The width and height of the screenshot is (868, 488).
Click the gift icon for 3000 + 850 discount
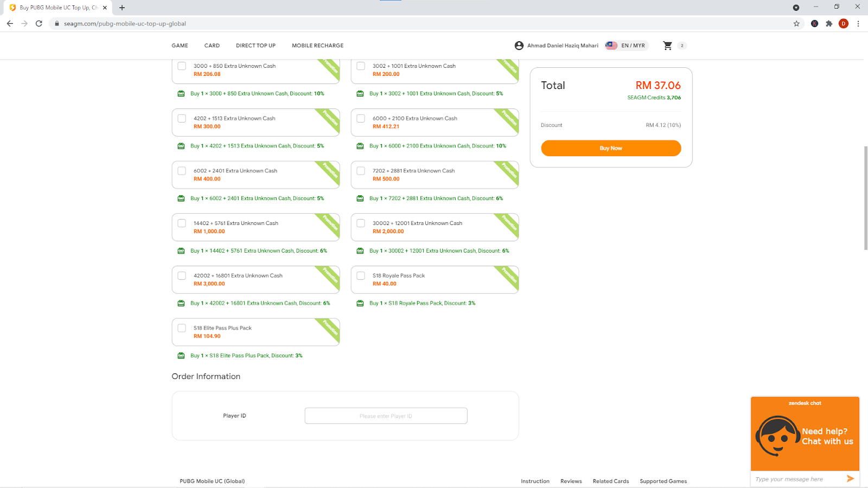click(181, 93)
